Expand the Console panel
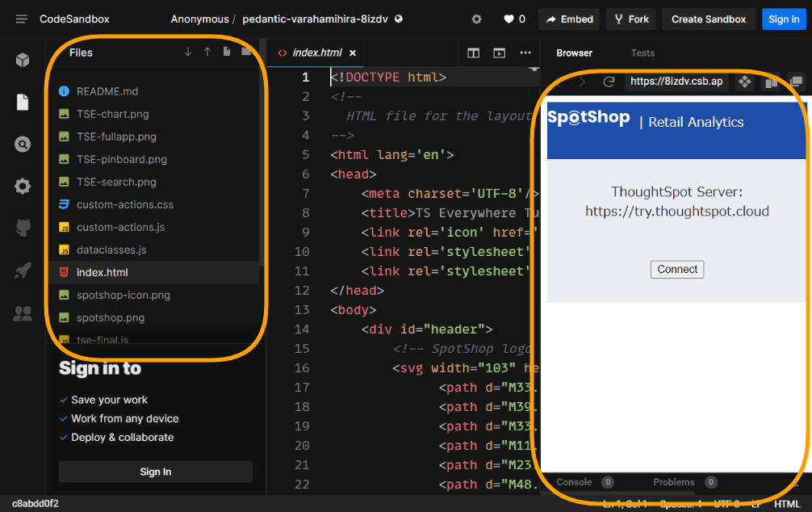This screenshot has height=512, width=812. [573, 482]
